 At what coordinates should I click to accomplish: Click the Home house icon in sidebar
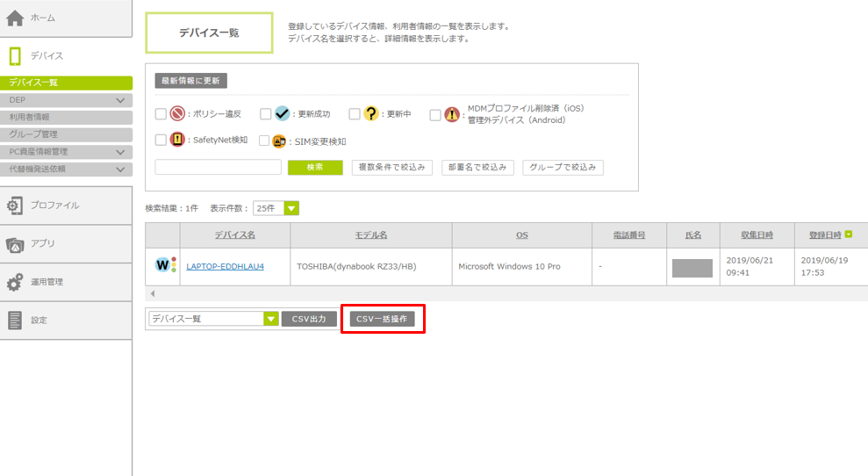pyautogui.click(x=15, y=18)
